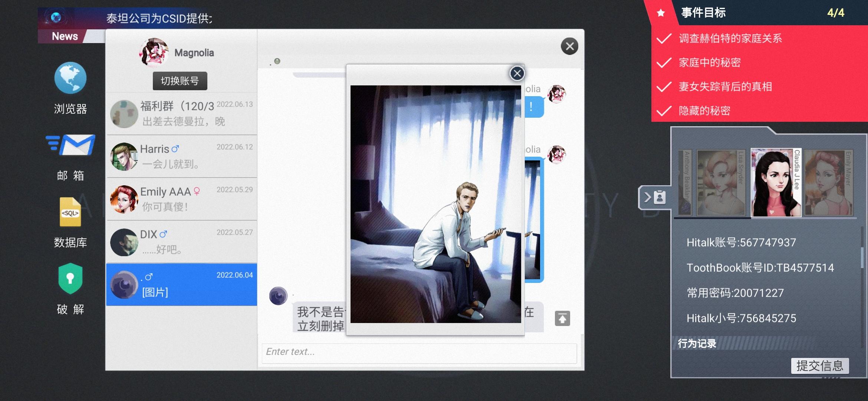The height and width of the screenshot is (401, 868).
Task: Open the Harris conversation
Action: 182,156
